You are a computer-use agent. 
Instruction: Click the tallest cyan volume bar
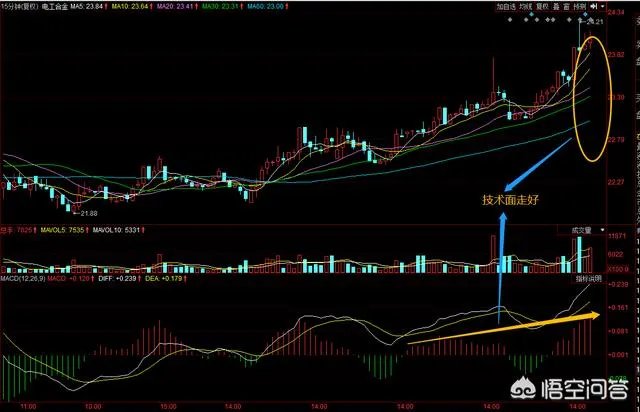[579, 254]
